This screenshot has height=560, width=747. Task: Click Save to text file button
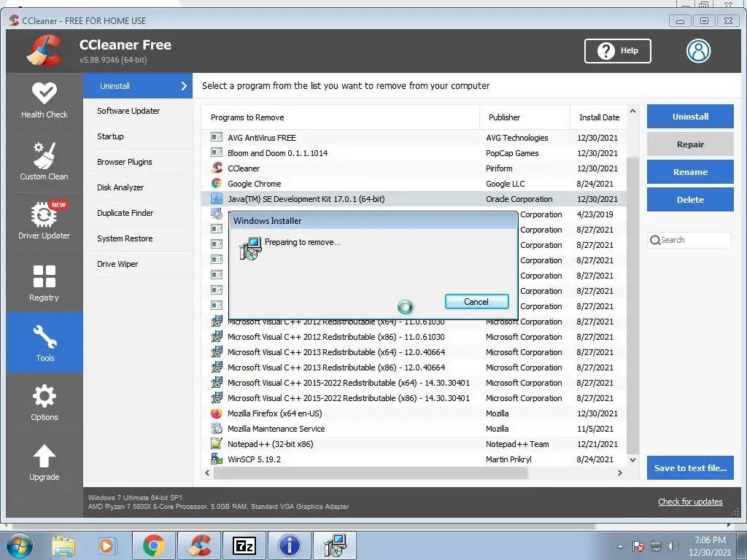click(690, 467)
